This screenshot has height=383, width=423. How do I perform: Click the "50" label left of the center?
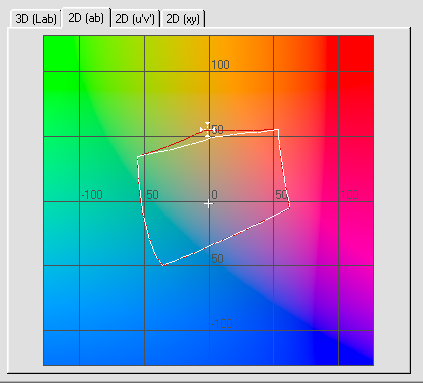(152, 195)
